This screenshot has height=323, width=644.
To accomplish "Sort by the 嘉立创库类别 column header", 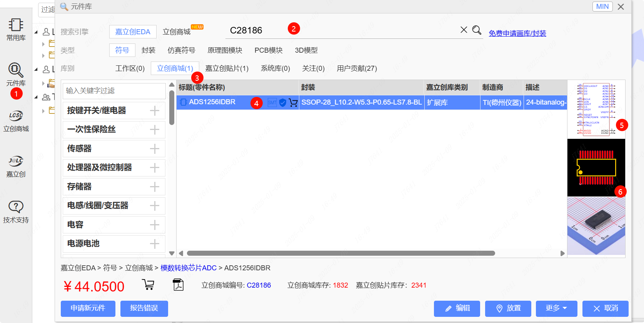I will pos(452,88).
